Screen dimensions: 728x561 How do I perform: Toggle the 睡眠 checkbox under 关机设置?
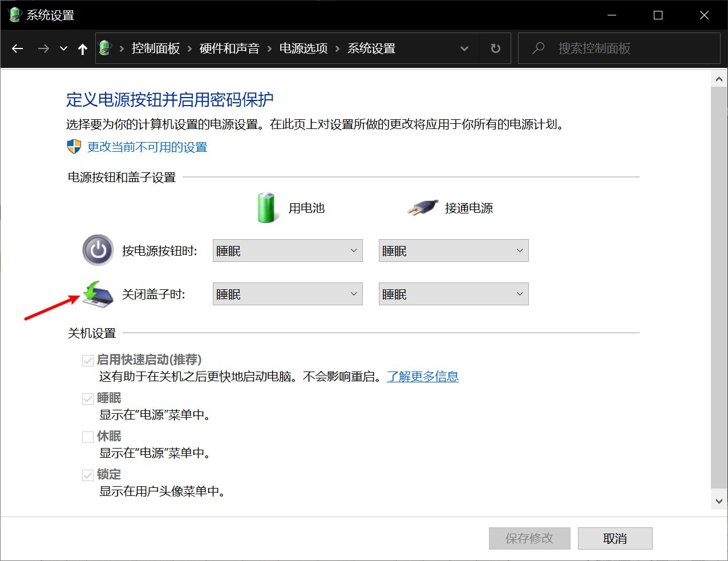coord(88,399)
